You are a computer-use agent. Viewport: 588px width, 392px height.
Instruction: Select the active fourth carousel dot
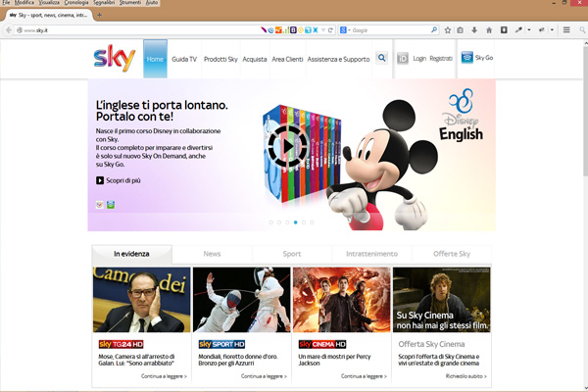pyautogui.click(x=296, y=222)
